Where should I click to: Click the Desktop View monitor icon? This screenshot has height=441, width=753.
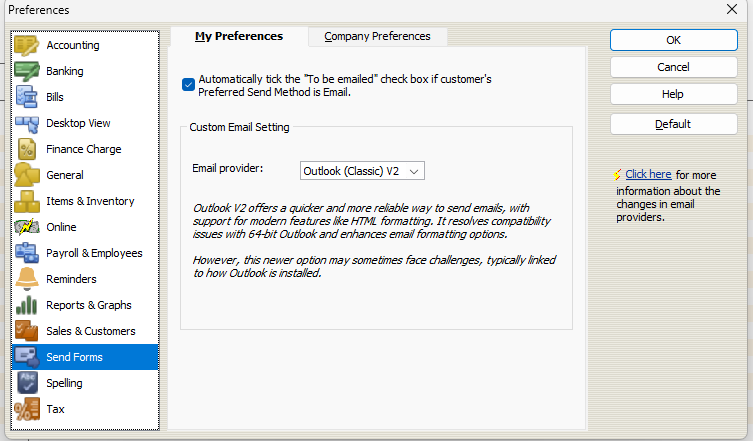[27, 123]
